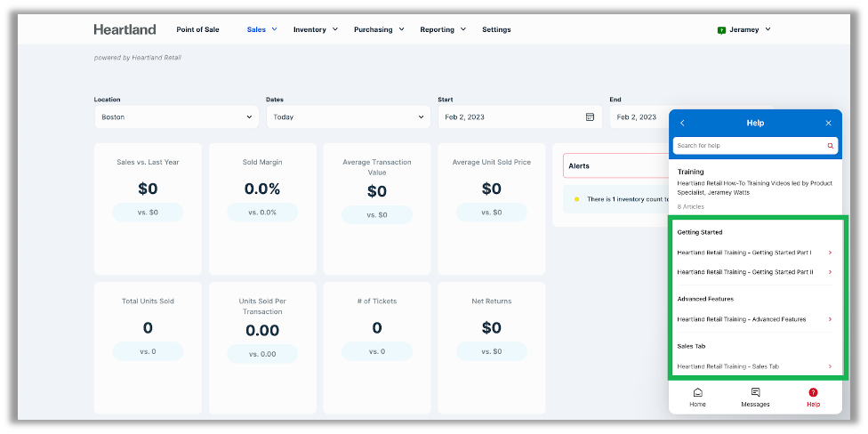Open the Settings page

point(496,29)
